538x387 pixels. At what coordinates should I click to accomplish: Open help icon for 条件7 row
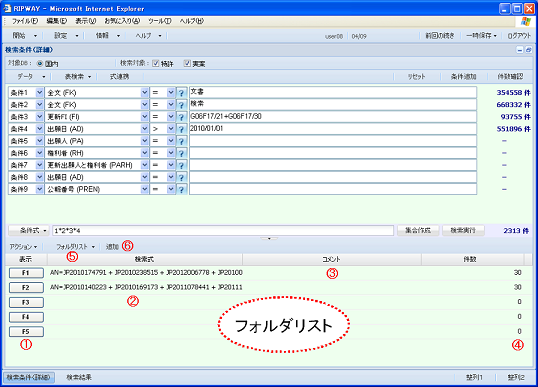[x=182, y=165]
